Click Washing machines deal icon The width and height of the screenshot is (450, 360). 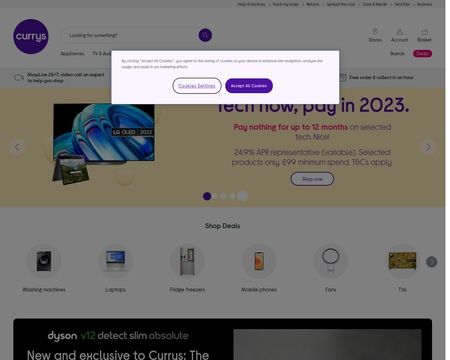click(x=44, y=261)
